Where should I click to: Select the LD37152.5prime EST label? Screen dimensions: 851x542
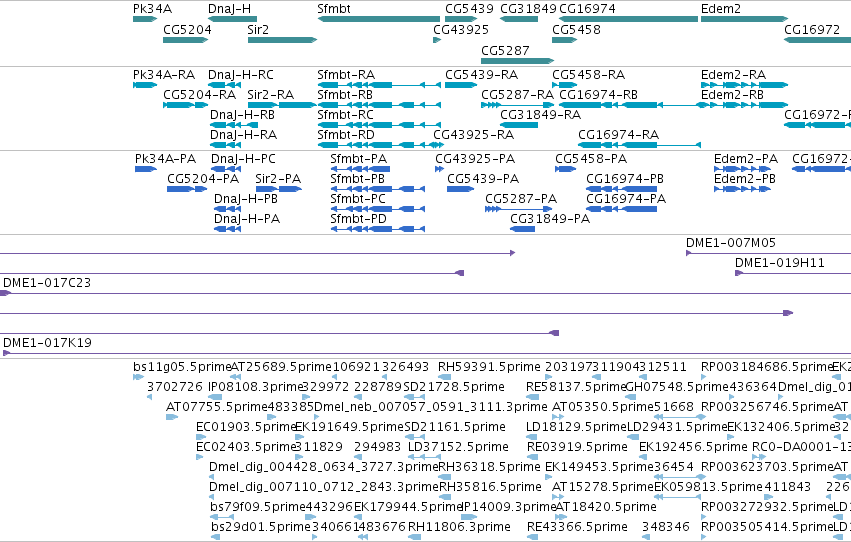459,447
